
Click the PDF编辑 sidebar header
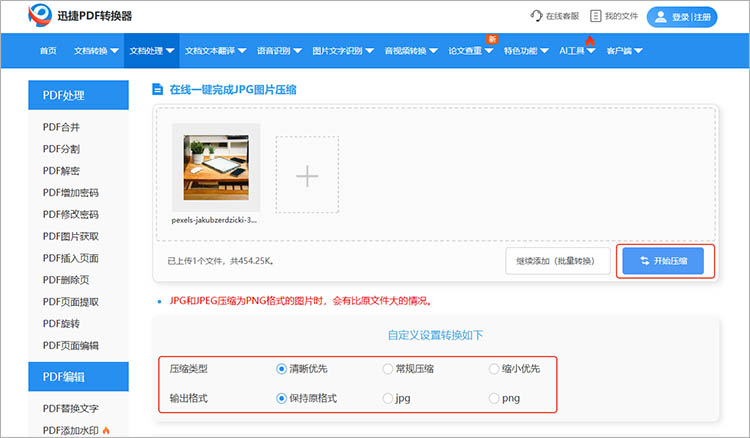(x=78, y=376)
